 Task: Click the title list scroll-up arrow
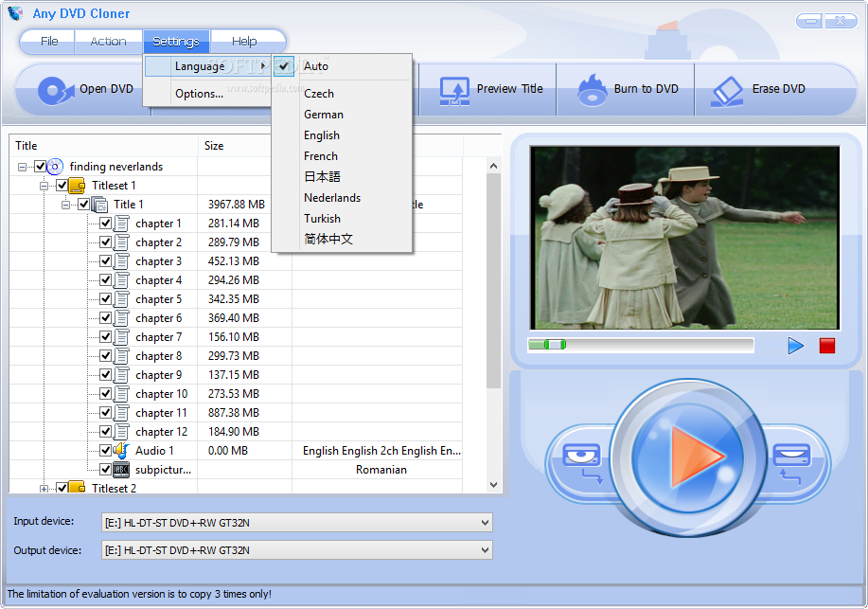click(493, 166)
